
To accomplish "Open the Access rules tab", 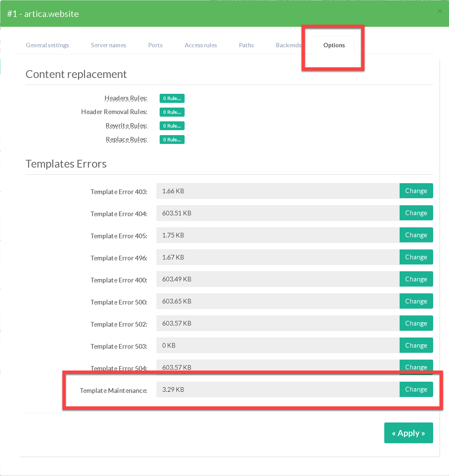I will 200,45.
